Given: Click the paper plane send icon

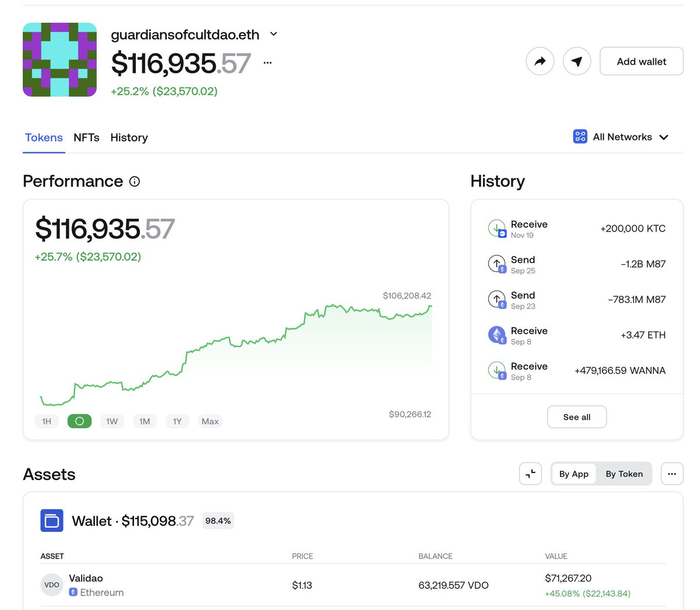Looking at the screenshot, I should pyautogui.click(x=576, y=61).
